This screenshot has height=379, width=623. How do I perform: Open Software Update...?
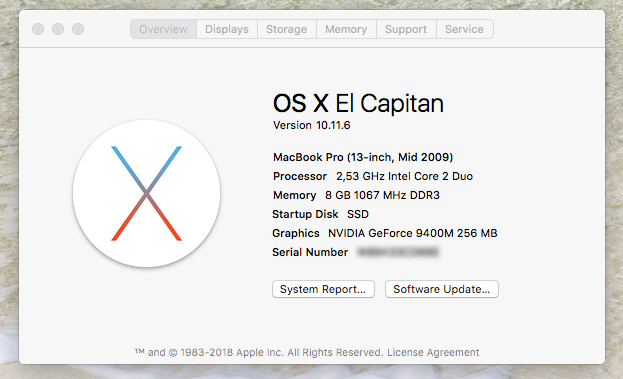[x=441, y=289]
